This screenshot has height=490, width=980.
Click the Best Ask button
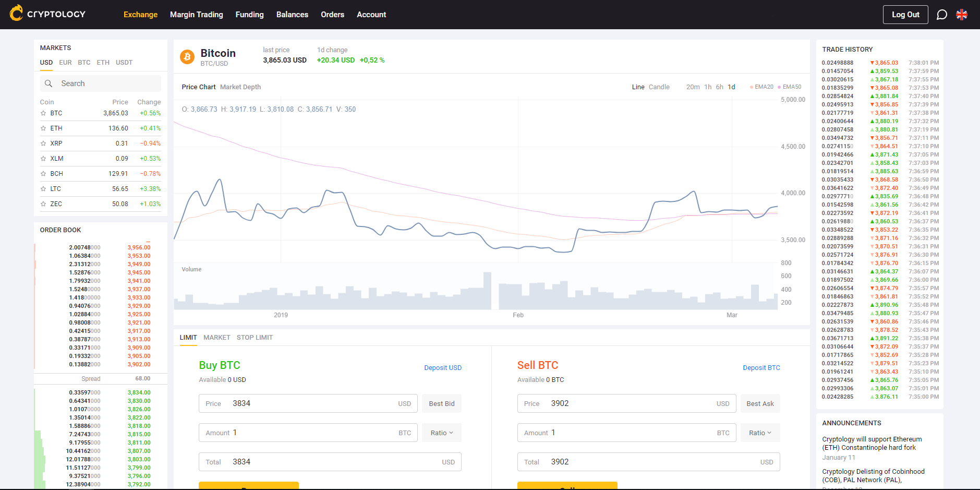click(x=760, y=403)
